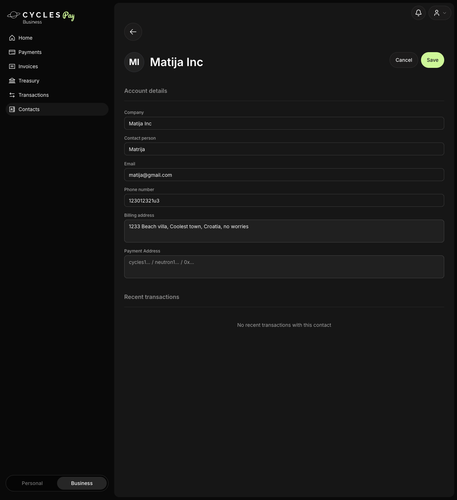Switch to Business mode
457x500 pixels.
click(82, 483)
